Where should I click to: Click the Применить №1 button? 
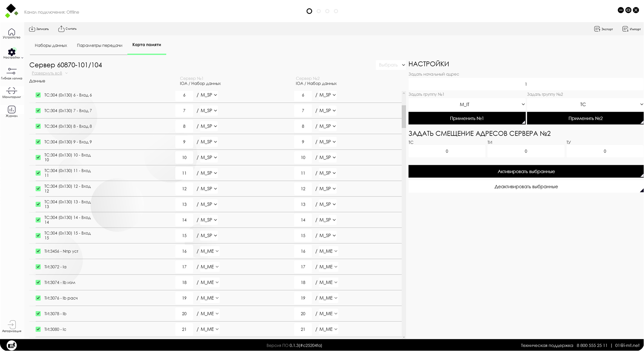click(467, 118)
